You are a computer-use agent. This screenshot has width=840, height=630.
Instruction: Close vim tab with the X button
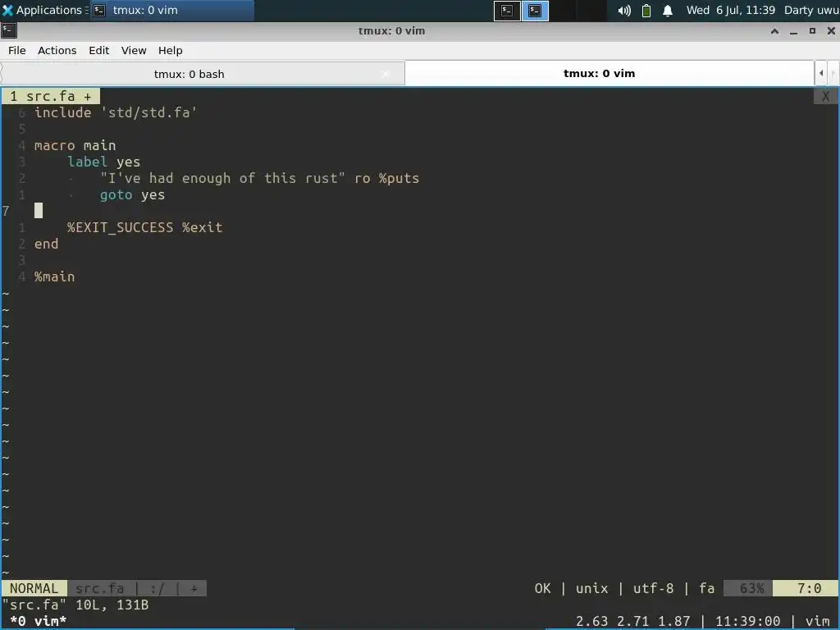[825, 97]
